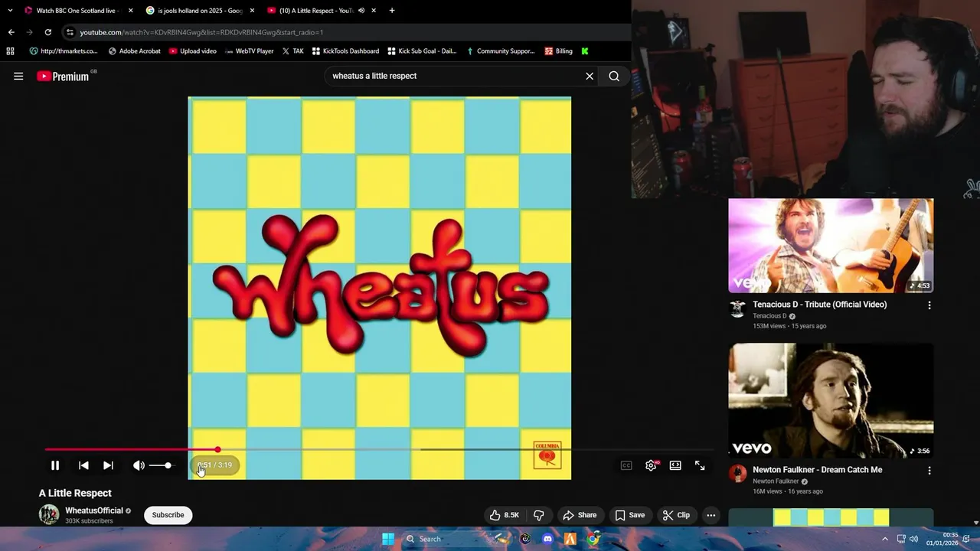Viewport: 980px width, 551px height.
Task: Share the A Little Respect video
Action: 580,515
